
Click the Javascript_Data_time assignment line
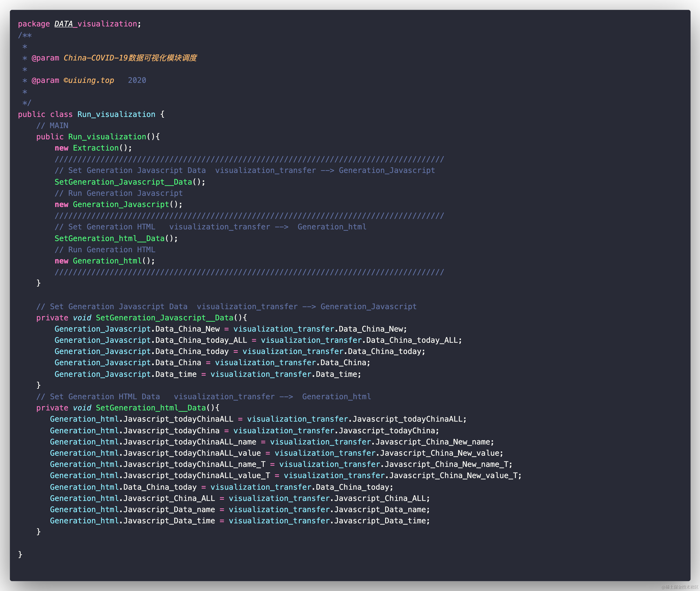(240, 521)
